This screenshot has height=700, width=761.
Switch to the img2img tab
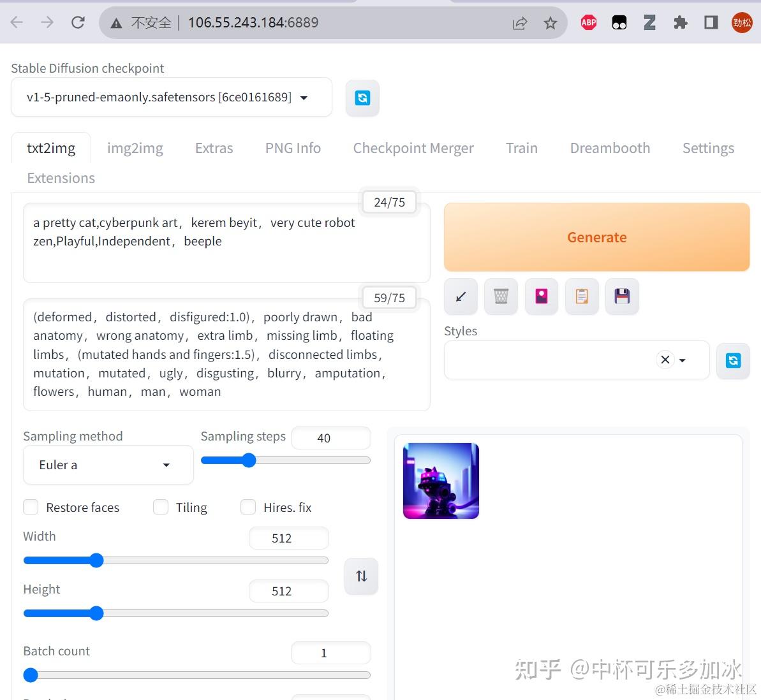pyautogui.click(x=135, y=147)
